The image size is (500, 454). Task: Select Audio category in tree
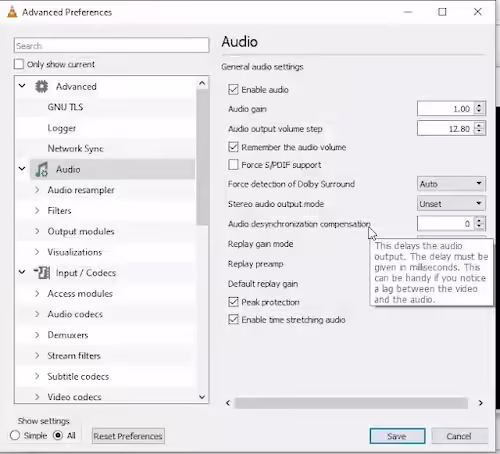68,169
